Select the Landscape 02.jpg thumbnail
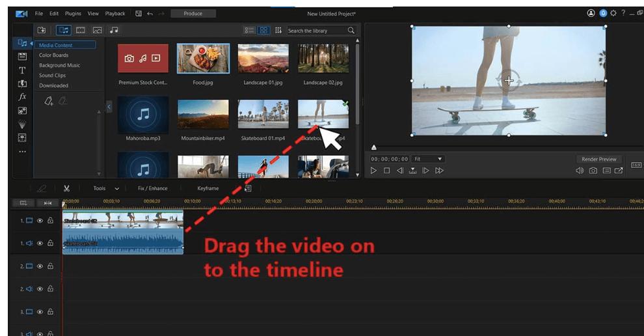The height and width of the screenshot is (336, 644). 323,59
